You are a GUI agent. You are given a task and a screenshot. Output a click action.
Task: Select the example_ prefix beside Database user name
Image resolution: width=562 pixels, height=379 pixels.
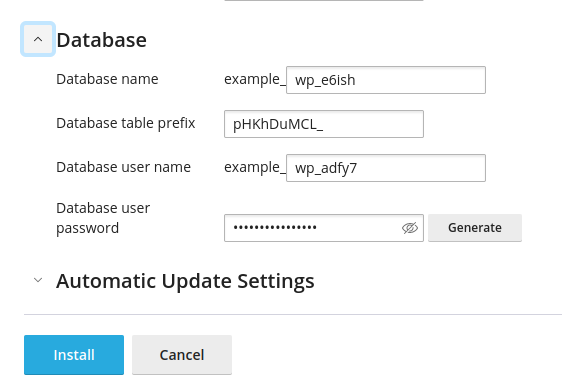pyautogui.click(x=255, y=167)
